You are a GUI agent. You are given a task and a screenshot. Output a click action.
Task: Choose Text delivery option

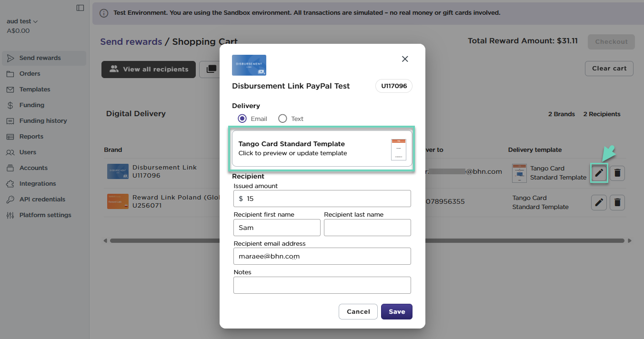point(282,119)
